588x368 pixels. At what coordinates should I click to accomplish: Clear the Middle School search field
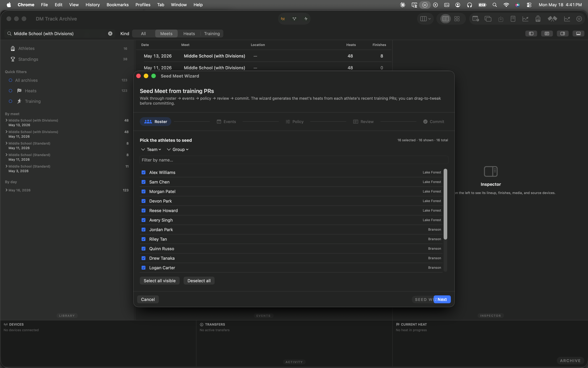pos(110,34)
